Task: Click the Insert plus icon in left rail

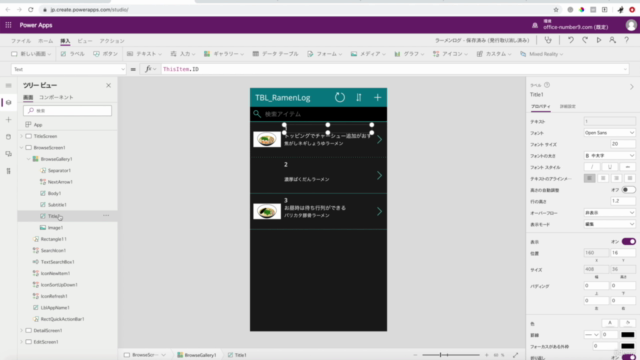Action: click(x=9, y=120)
